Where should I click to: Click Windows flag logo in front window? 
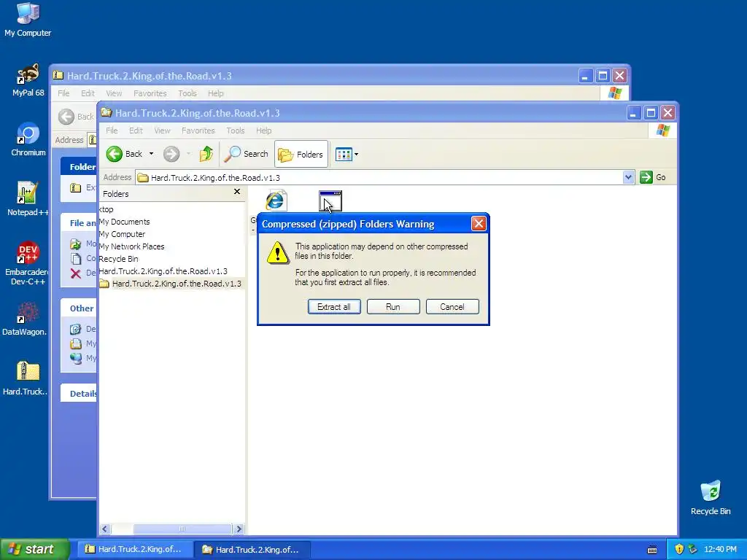click(662, 131)
